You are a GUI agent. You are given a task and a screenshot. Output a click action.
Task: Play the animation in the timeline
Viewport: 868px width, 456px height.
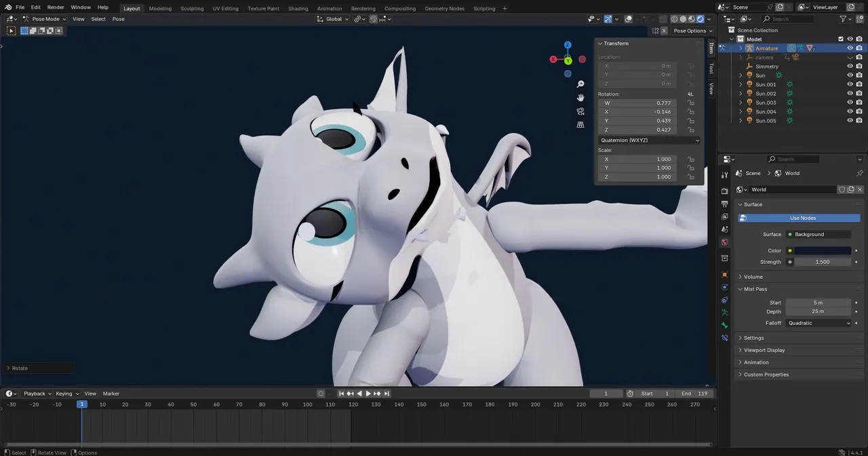[368, 394]
